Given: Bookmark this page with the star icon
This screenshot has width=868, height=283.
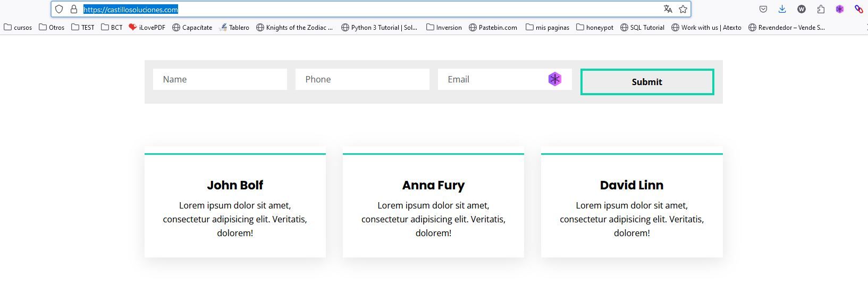Looking at the screenshot, I should point(683,9).
